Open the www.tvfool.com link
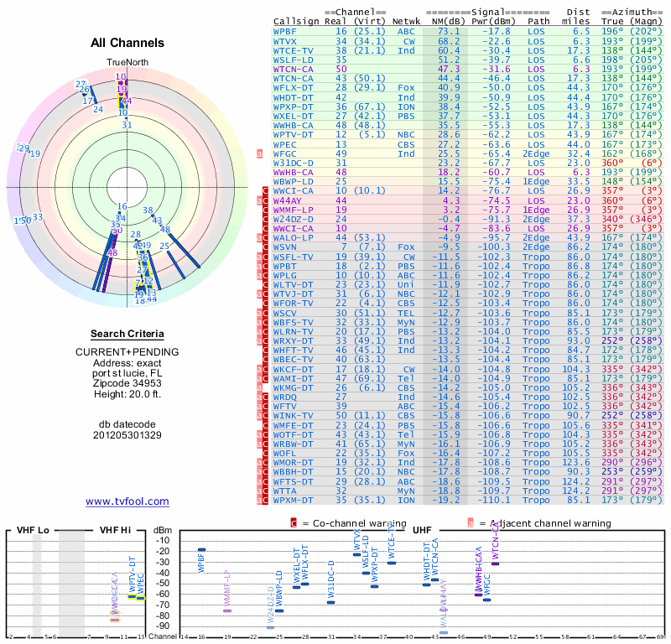The width and height of the screenshot is (671, 644). [127, 501]
